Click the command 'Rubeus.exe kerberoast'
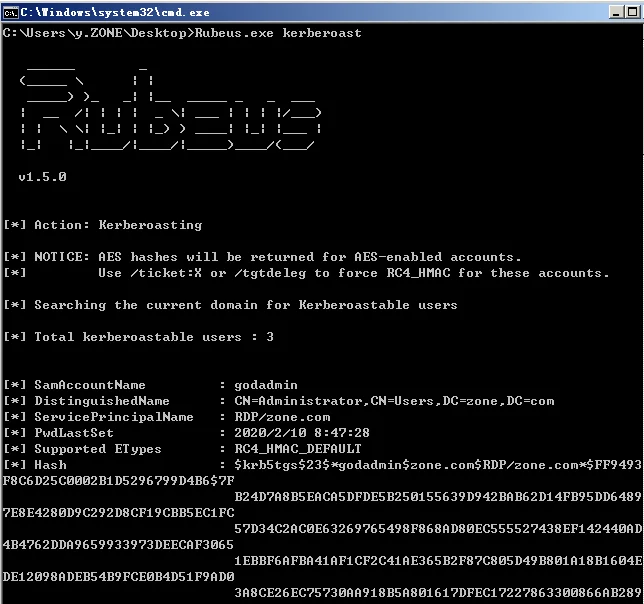 pos(278,33)
